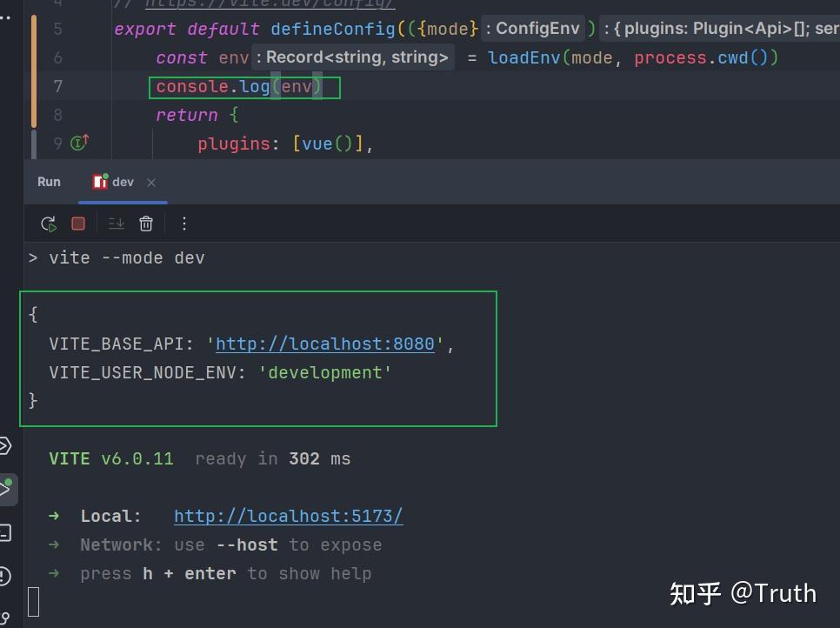Image resolution: width=840 pixels, height=628 pixels.
Task: Stop the running Vite dev server
Action: (77, 224)
